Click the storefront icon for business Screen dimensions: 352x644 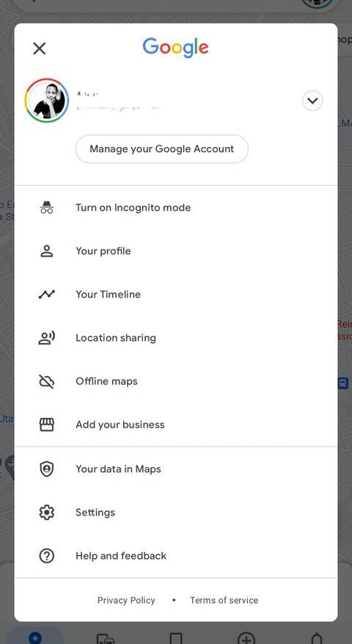pos(47,424)
